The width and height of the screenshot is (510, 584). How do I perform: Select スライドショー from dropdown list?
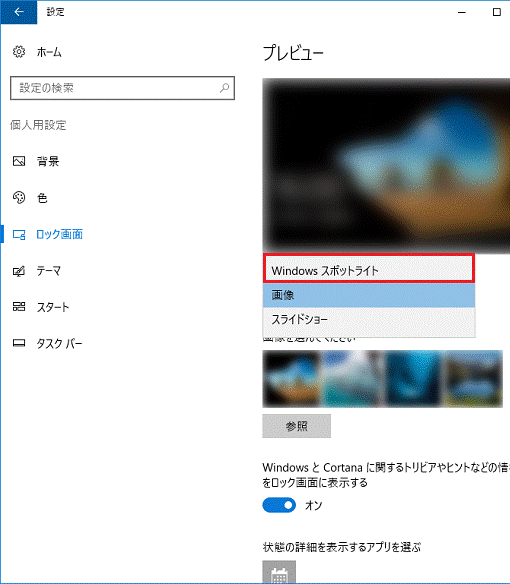(369, 320)
